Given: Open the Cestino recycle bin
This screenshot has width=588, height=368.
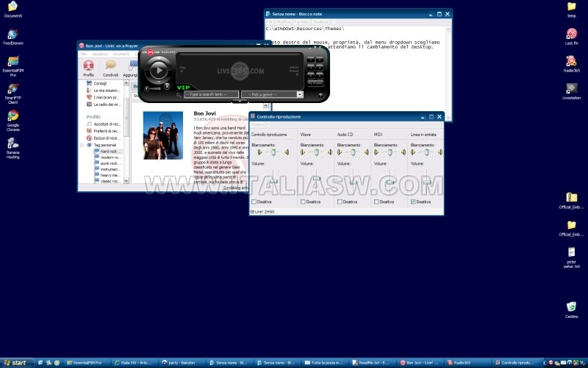Looking at the screenshot, I should [572, 310].
